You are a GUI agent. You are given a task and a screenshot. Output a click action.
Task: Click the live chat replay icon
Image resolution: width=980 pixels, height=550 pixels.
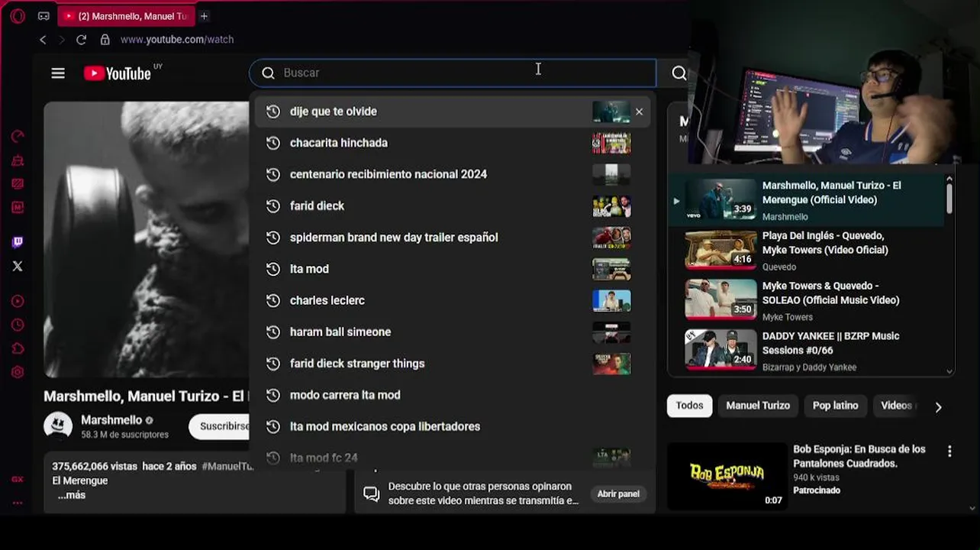pos(372,493)
